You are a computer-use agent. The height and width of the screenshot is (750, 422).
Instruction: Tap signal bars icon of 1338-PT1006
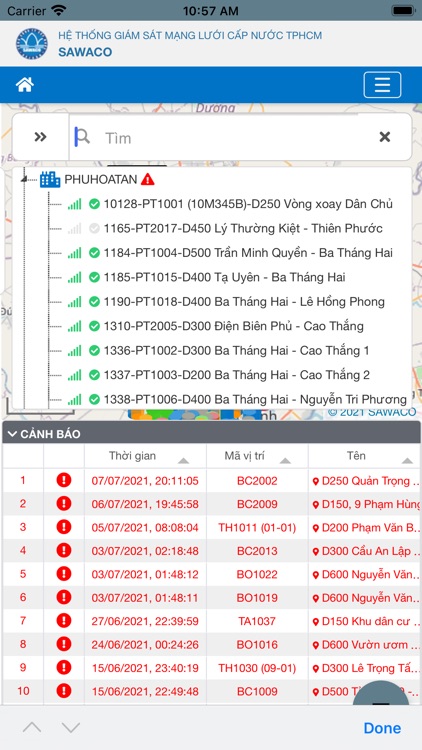[x=75, y=399]
